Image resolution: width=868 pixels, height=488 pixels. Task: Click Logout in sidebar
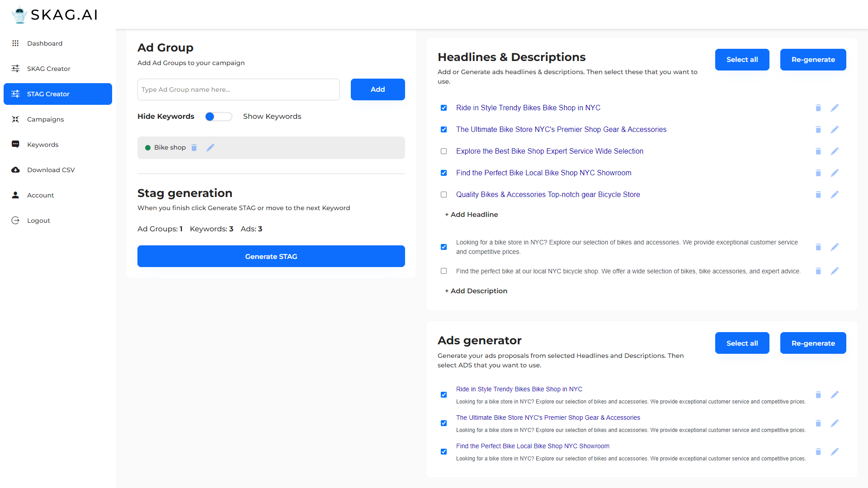pyautogui.click(x=58, y=221)
